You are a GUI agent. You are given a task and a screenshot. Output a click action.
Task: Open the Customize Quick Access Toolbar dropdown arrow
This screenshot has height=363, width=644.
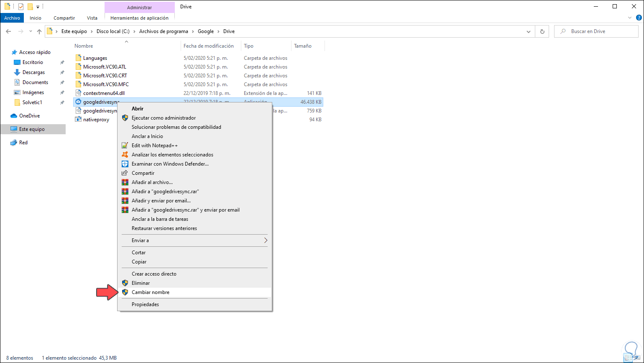coord(38,7)
